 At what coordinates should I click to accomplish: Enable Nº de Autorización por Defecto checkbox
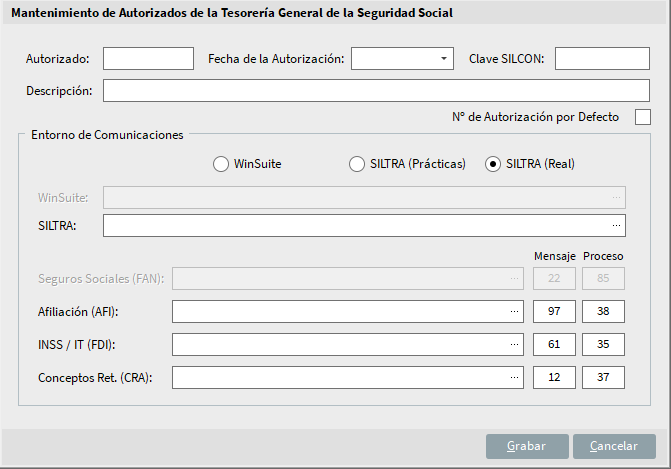(643, 117)
